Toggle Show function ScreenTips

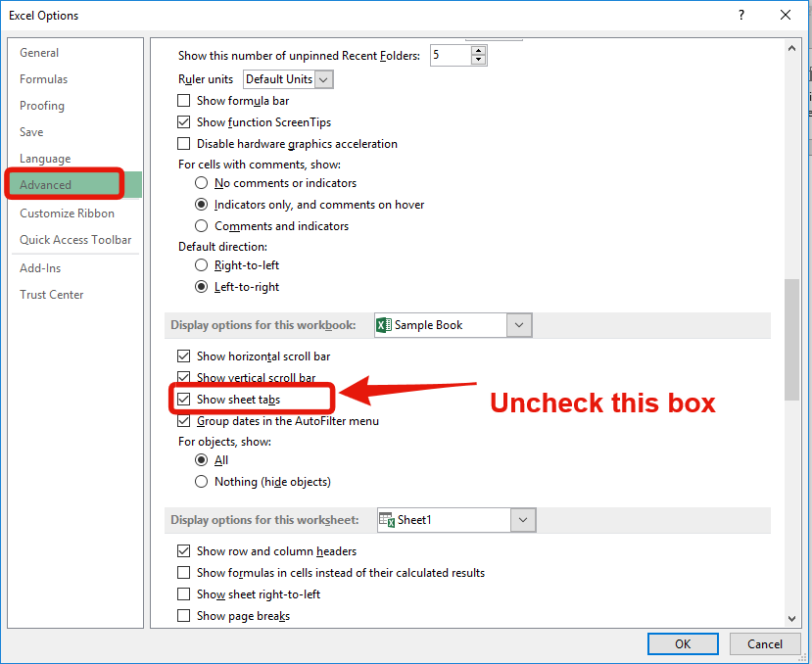184,122
